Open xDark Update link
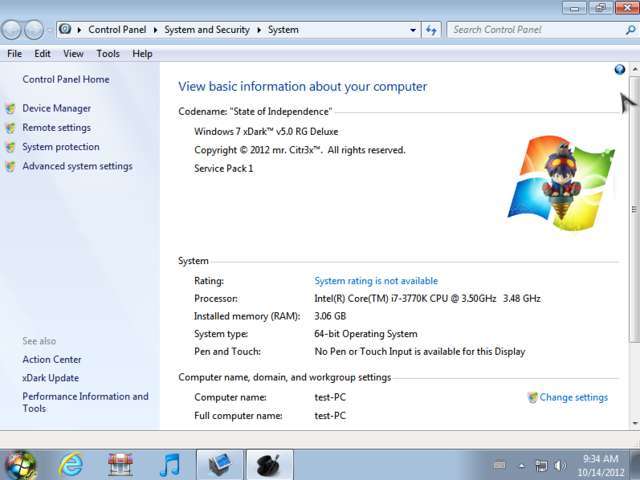 click(x=51, y=378)
